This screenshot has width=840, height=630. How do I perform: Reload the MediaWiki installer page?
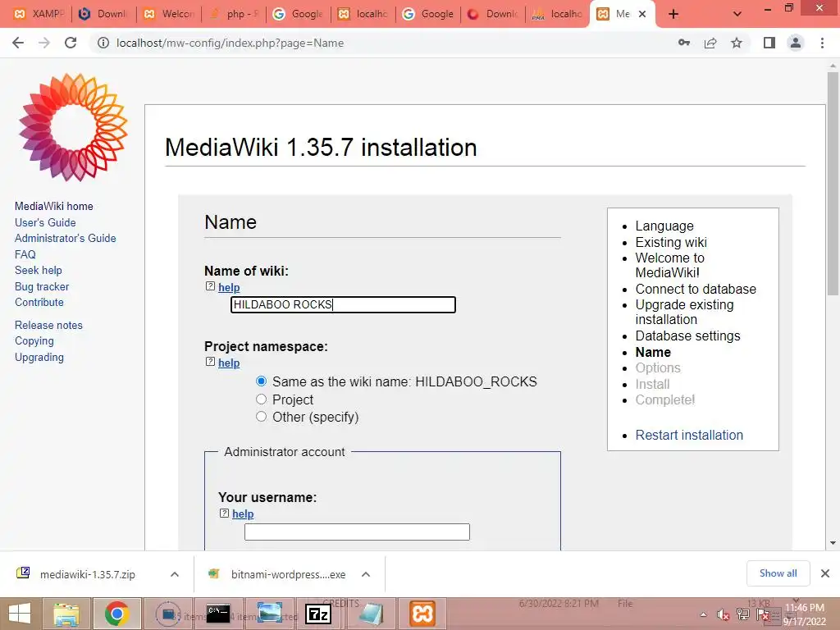click(x=71, y=43)
